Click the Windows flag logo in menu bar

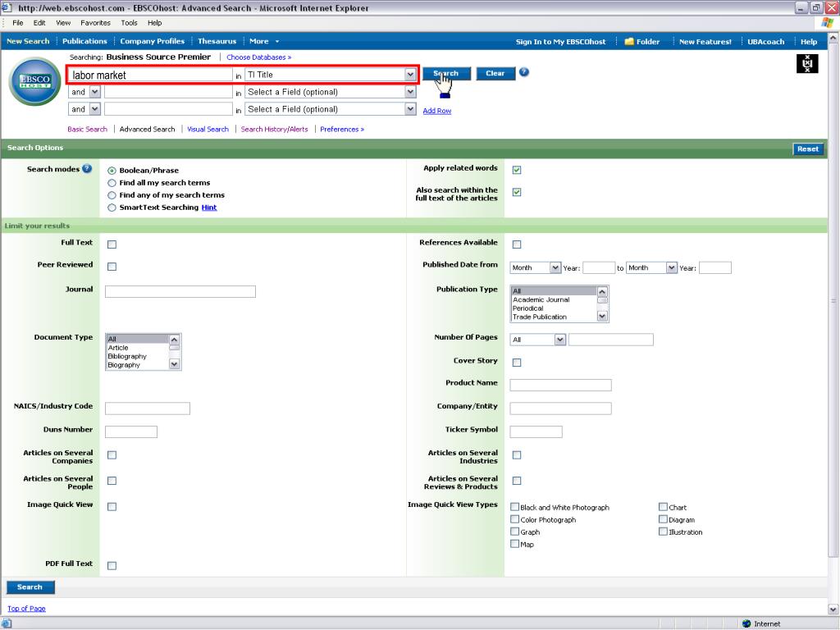tap(827, 22)
